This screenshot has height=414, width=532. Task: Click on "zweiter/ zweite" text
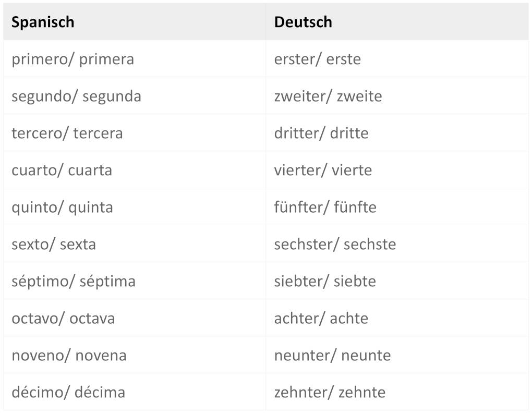coord(328,96)
